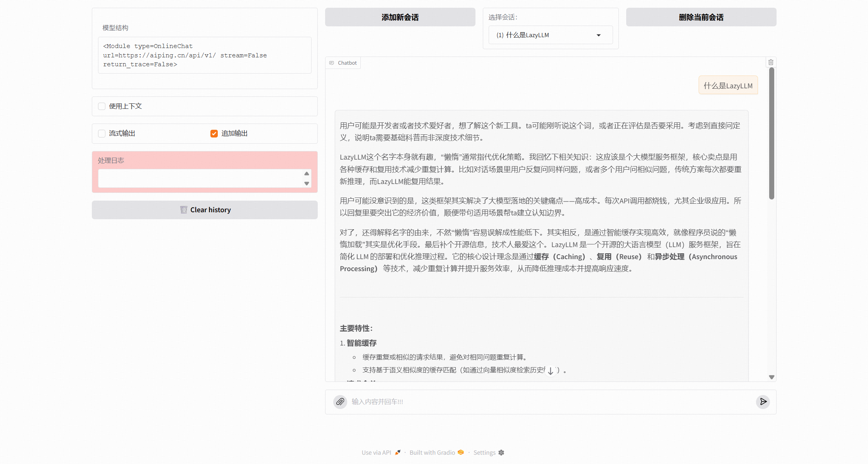Viewport: 868px width, 464px height.
Task: Click the speech-bubble icon beside the Chatbot label
Action: [332, 62]
